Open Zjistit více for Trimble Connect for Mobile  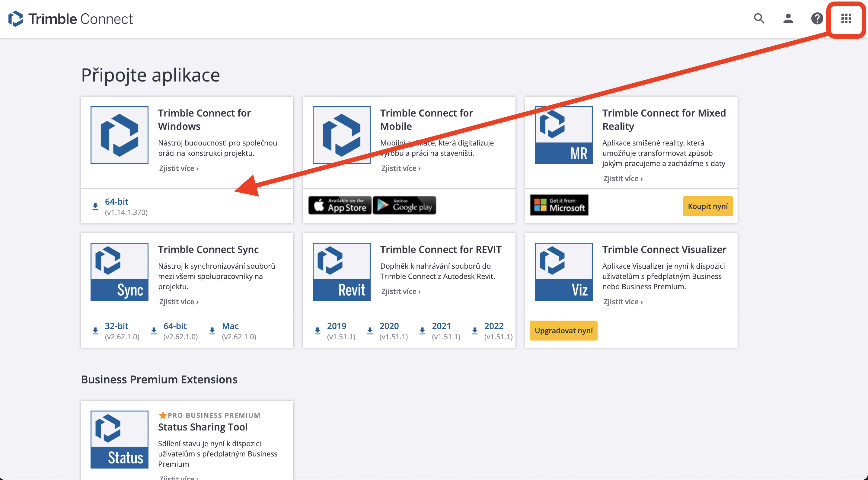pyautogui.click(x=400, y=168)
